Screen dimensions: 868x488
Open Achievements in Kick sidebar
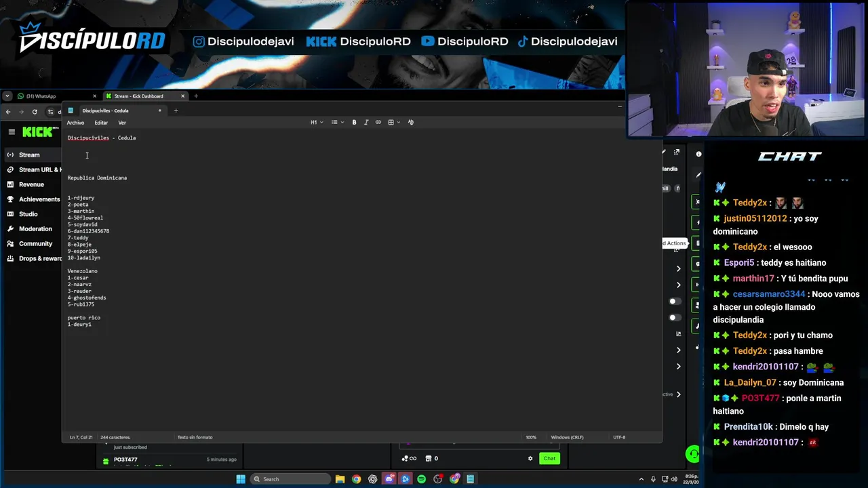click(34, 199)
